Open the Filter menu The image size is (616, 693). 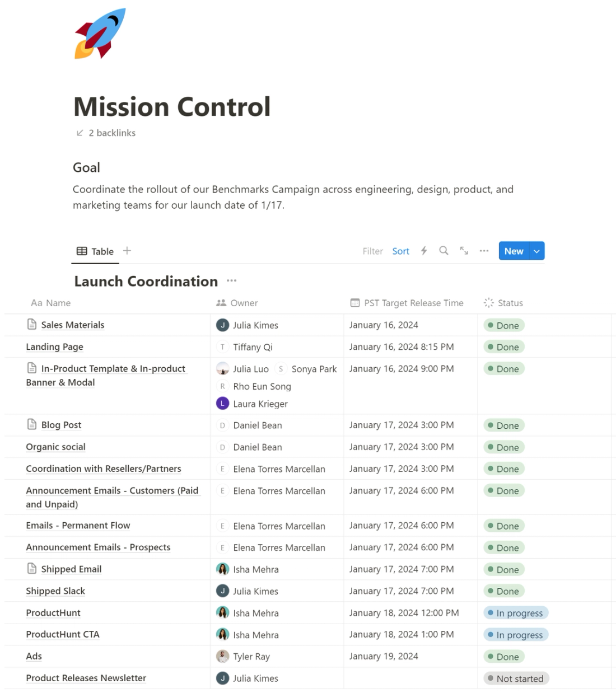tap(372, 251)
